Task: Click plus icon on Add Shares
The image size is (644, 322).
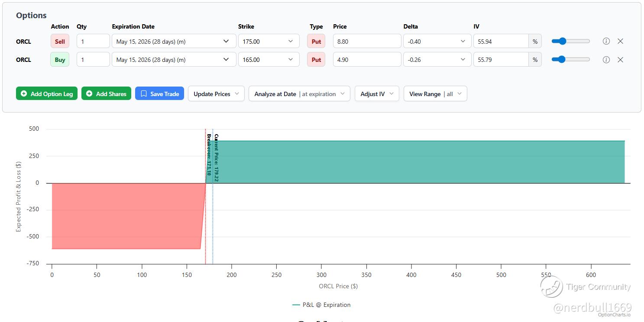Action: [x=89, y=93]
